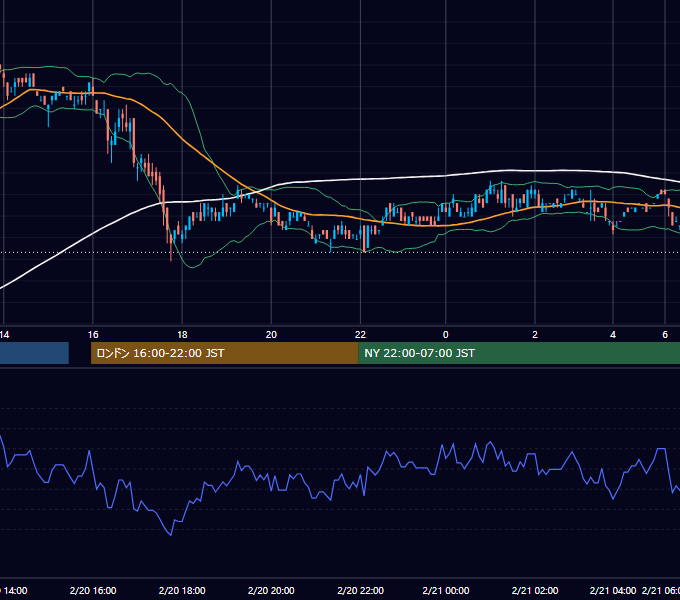This screenshot has height=600, width=680.
Task: Click the hour label 18 on price chart axis
Action: point(182,335)
